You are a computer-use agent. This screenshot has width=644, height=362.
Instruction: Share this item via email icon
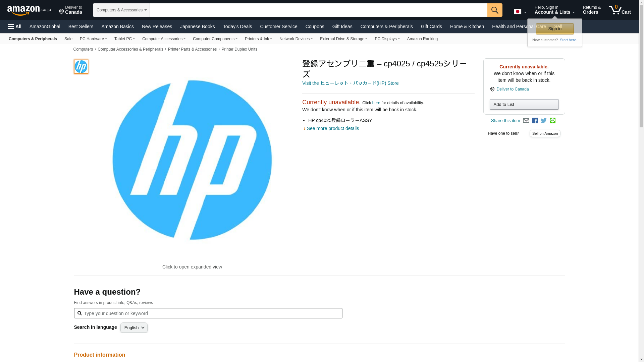click(x=526, y=121)
